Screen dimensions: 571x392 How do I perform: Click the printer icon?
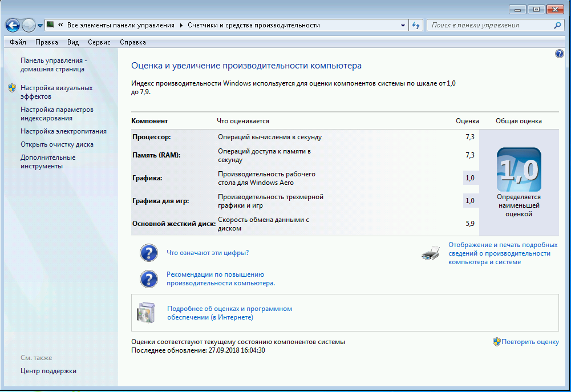[x=431, y=253]
